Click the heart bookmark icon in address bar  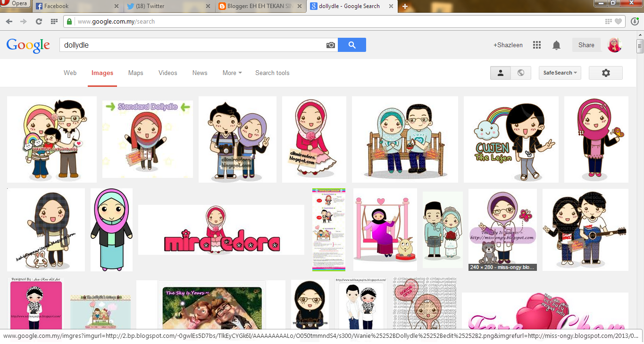click(x=618, y=22)
